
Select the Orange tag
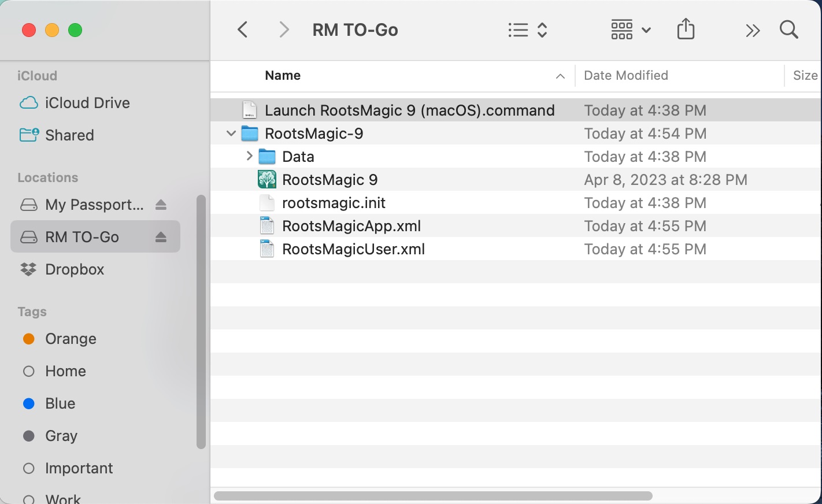(x=71, y=339)
